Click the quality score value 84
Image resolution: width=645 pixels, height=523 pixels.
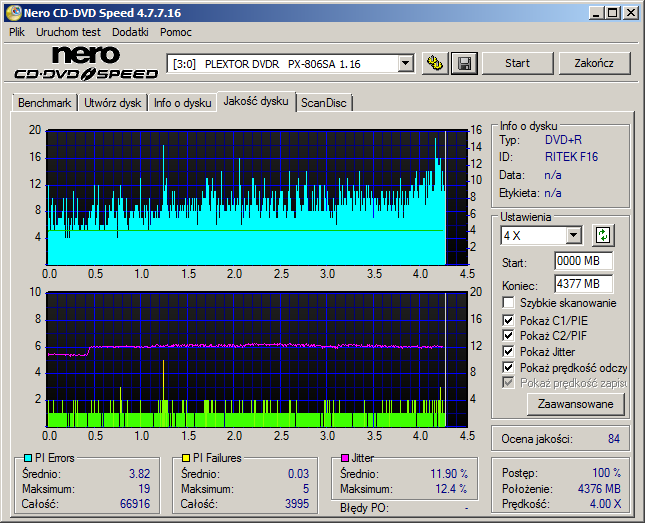614,439
